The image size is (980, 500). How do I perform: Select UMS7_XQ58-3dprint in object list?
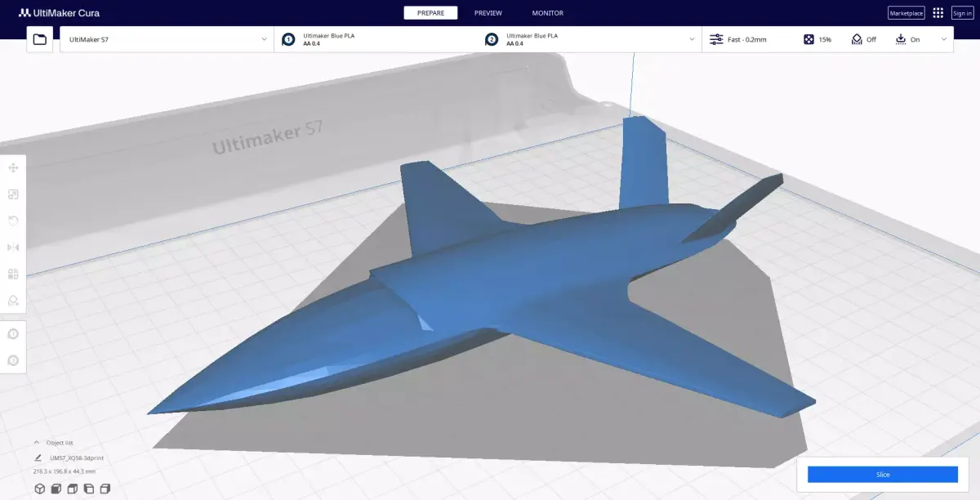point(77,458)
